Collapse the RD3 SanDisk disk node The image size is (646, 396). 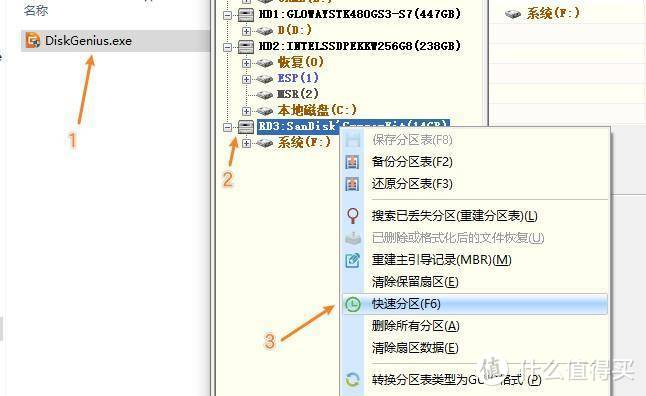click(x=227, y=127)
